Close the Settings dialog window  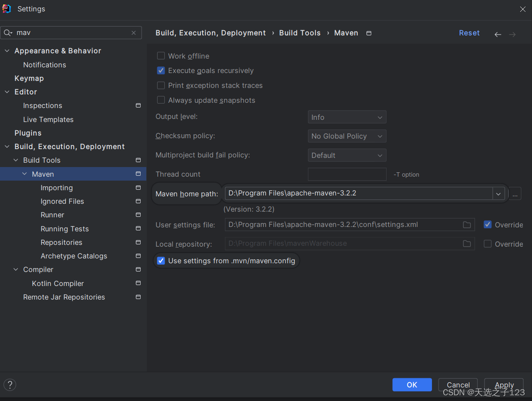522,9
